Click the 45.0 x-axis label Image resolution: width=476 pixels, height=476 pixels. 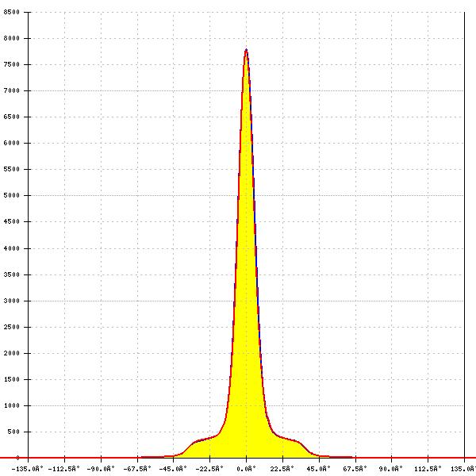318,469
